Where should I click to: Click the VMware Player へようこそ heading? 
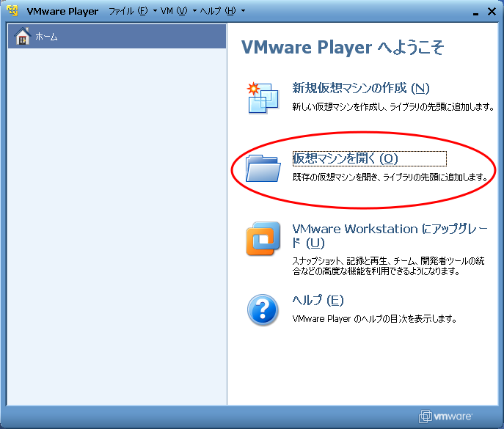click(x=343, y=48)
